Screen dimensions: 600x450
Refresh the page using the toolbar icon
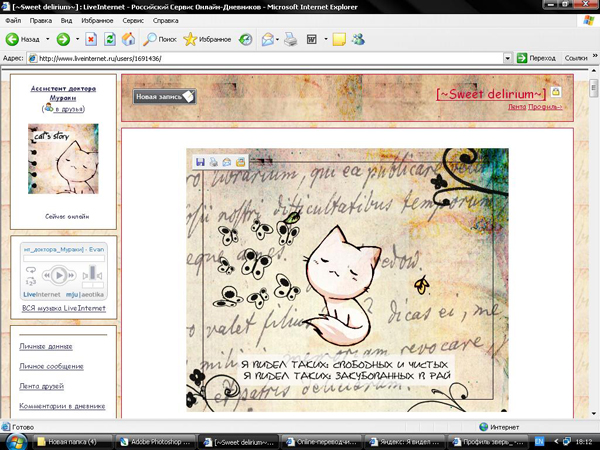click(110, 39)
